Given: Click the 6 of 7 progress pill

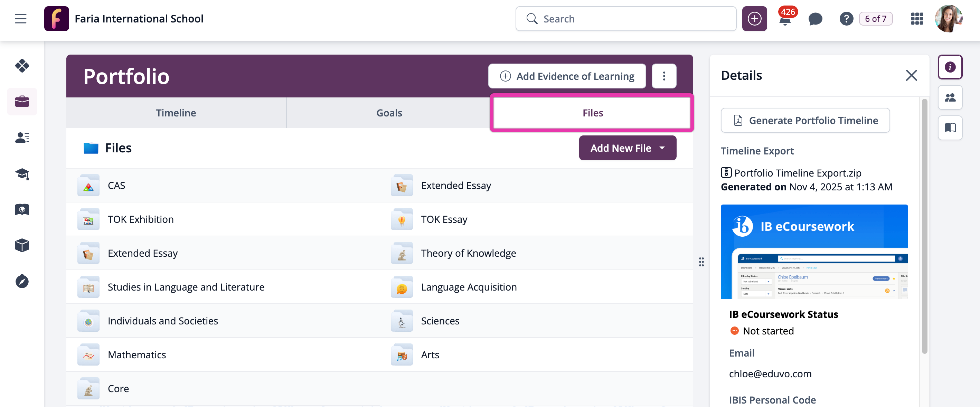Looking at the screenshot, I should (875, 19).
